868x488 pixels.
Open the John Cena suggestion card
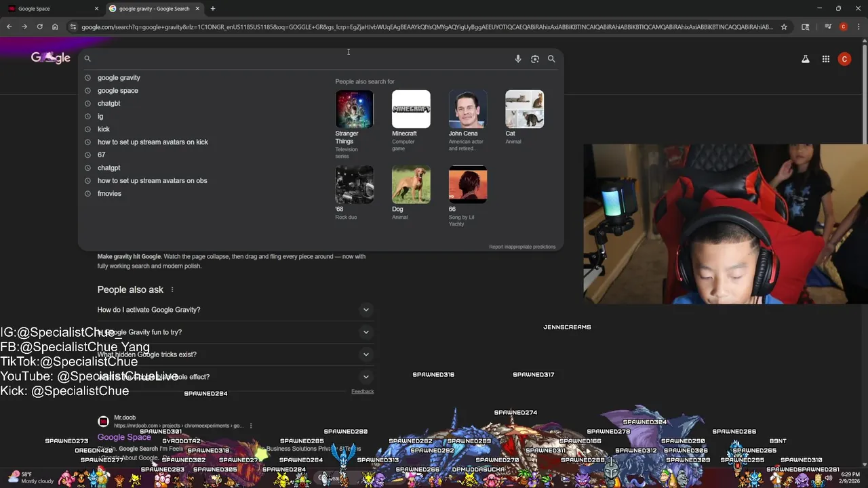click(468, 121)
